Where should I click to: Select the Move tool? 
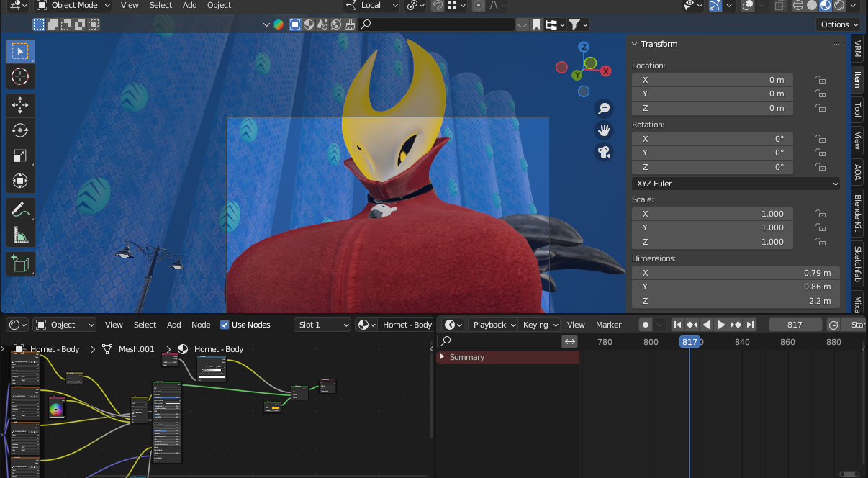(x=20, y=105)
